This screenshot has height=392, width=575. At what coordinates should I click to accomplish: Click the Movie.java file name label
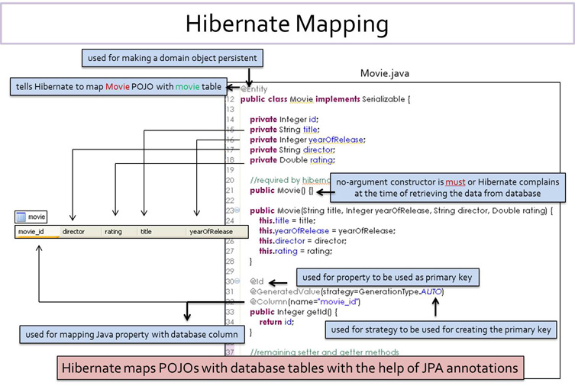click(385, 73)
